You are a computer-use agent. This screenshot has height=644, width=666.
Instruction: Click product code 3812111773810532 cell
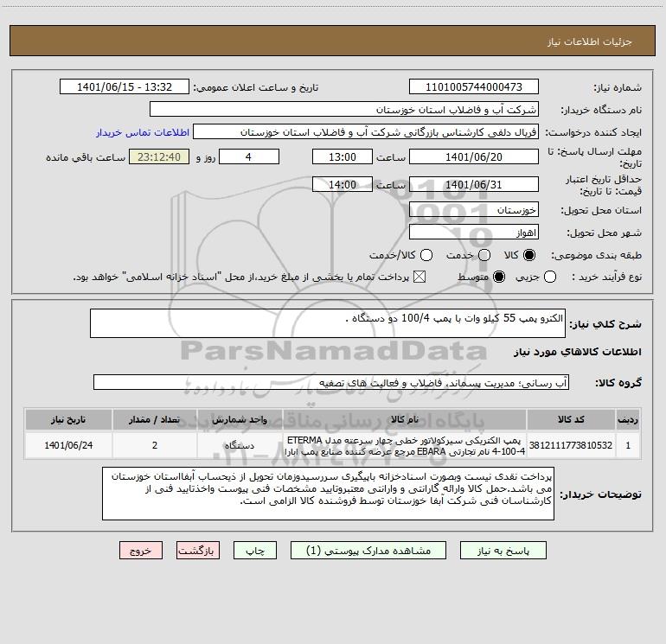[x=571, y=445]
